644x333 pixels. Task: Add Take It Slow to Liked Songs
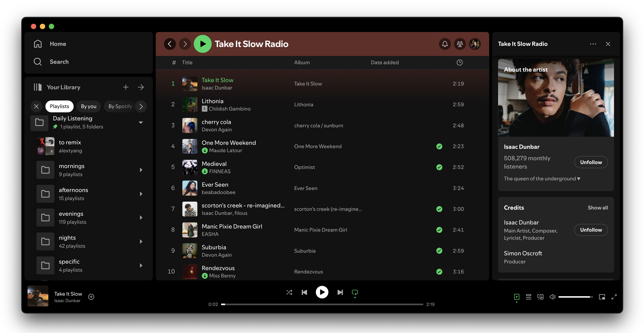(x=91, y=297)
